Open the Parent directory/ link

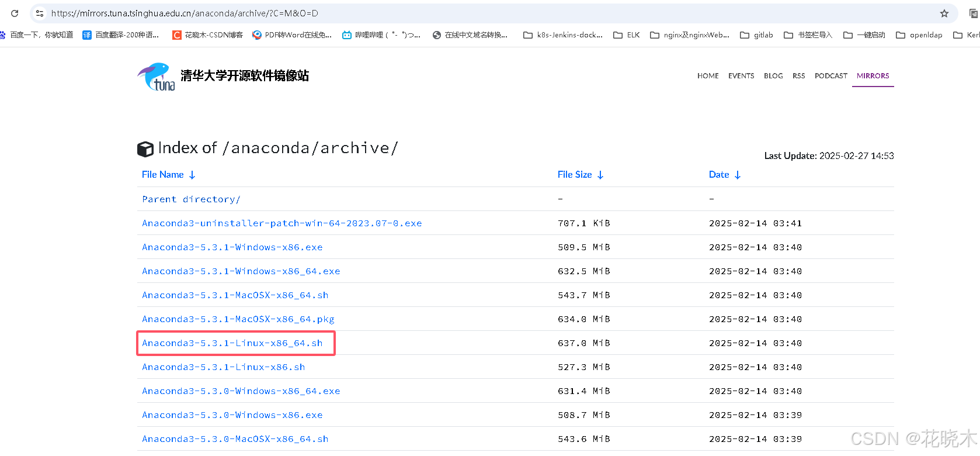[x=191, y=199]
